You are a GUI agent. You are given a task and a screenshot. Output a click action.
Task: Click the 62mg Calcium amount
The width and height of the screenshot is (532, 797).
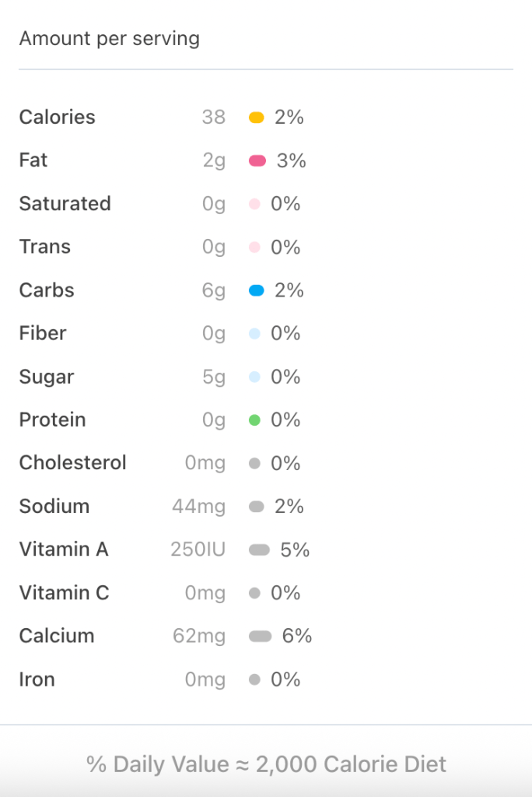click(x=199, y=637)
